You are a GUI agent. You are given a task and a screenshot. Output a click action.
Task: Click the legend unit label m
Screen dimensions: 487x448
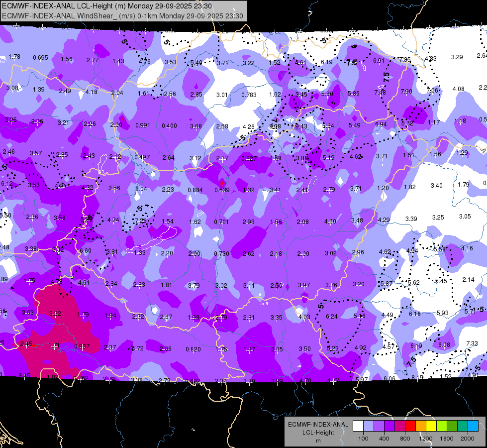tap(318, 441)
